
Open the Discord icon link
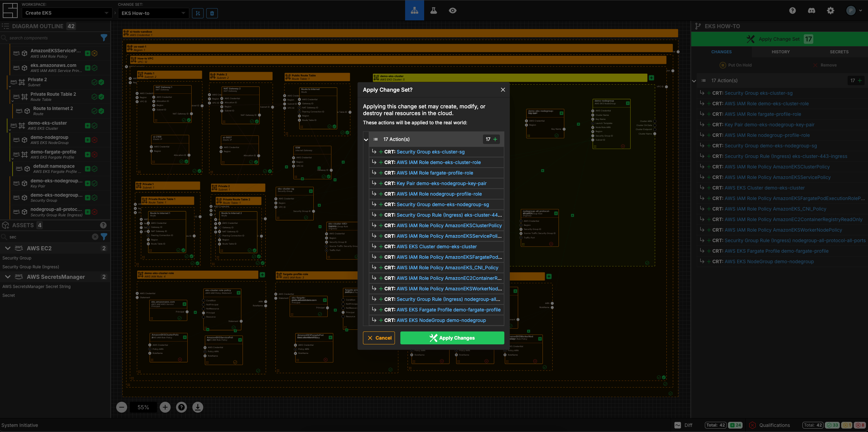(x=811, y=11)
